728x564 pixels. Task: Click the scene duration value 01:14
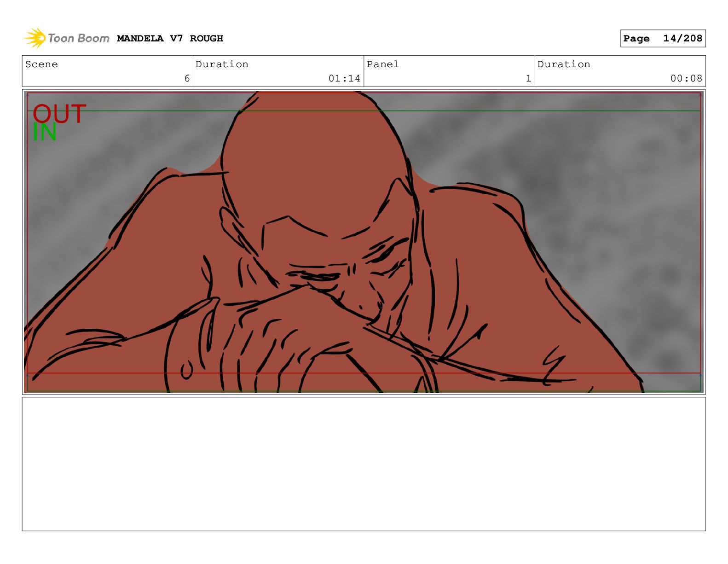[x=344, y=79]
